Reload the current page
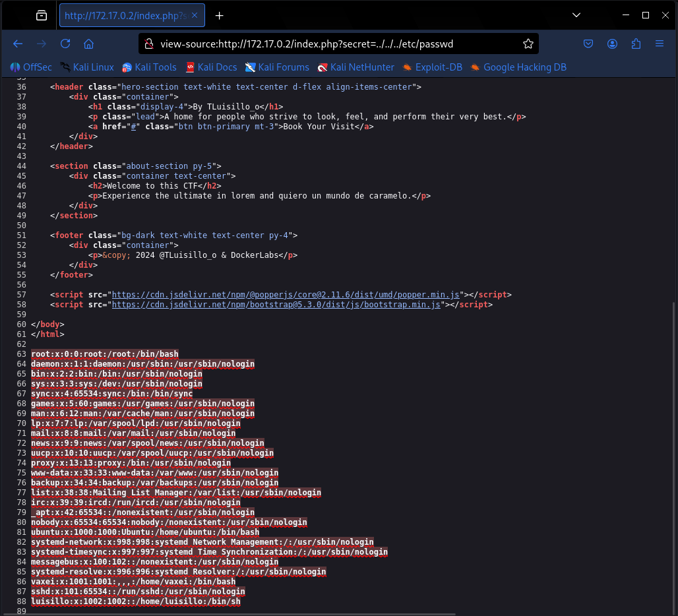Image resolution: width=678 pixels, height=616 pixels. click(65, 44)
